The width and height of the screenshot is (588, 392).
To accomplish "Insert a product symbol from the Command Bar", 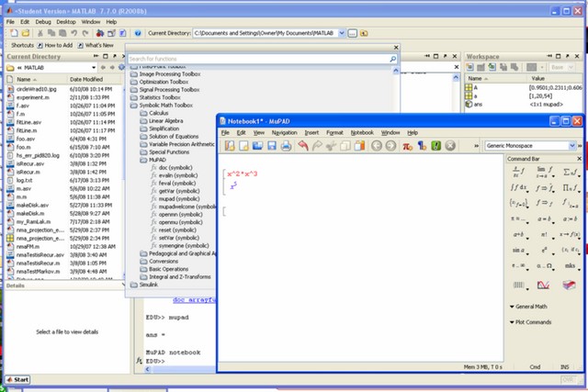I will click(x=571, y=187).
